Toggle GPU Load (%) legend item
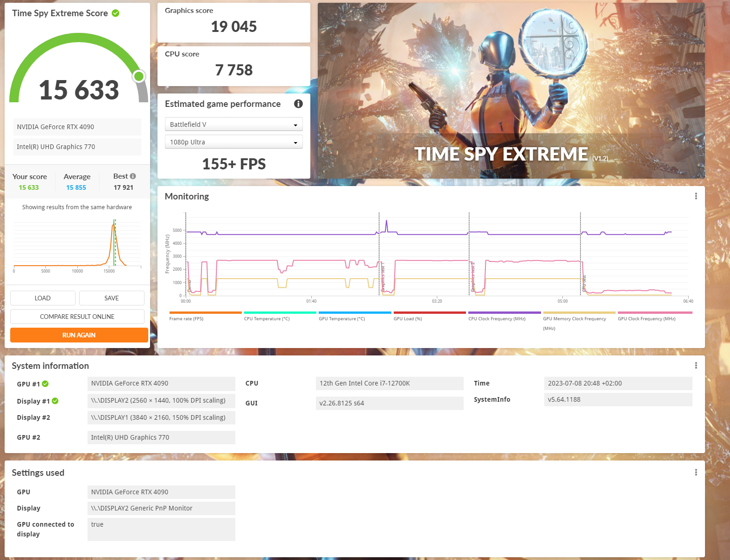Screen dimensions: 730x560 (x=430, y=317)
